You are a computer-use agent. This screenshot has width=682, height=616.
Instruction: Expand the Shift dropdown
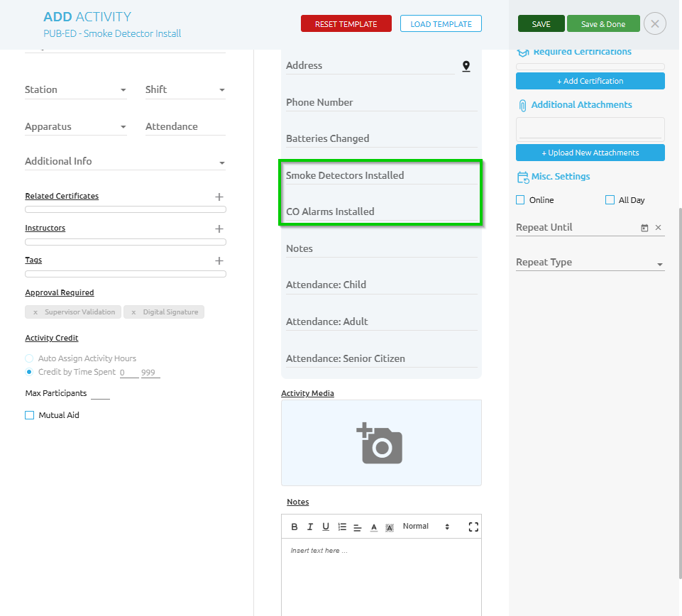pos(185,90)
